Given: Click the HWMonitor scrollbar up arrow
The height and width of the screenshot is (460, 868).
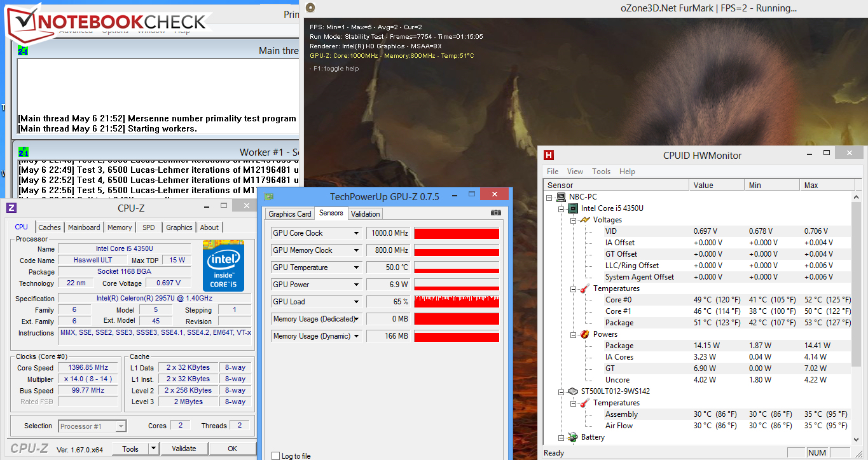Looking at the screenshot, I should [857, 197].
